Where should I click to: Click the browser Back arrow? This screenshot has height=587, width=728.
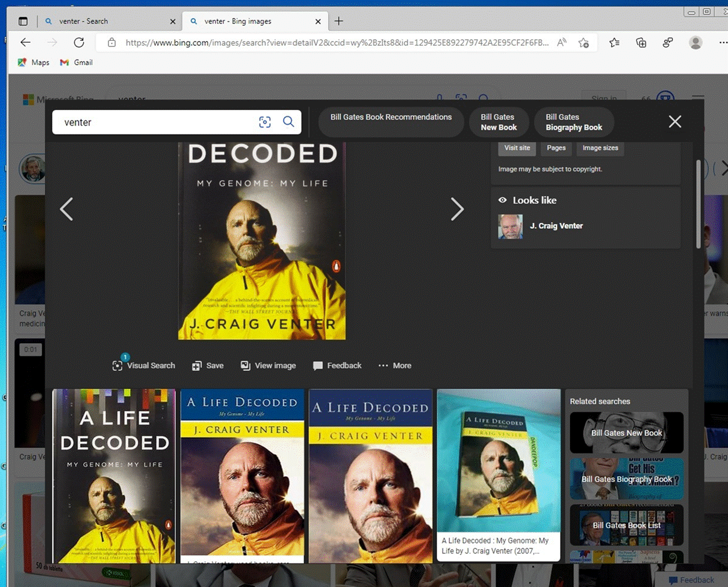pos(25,42)
